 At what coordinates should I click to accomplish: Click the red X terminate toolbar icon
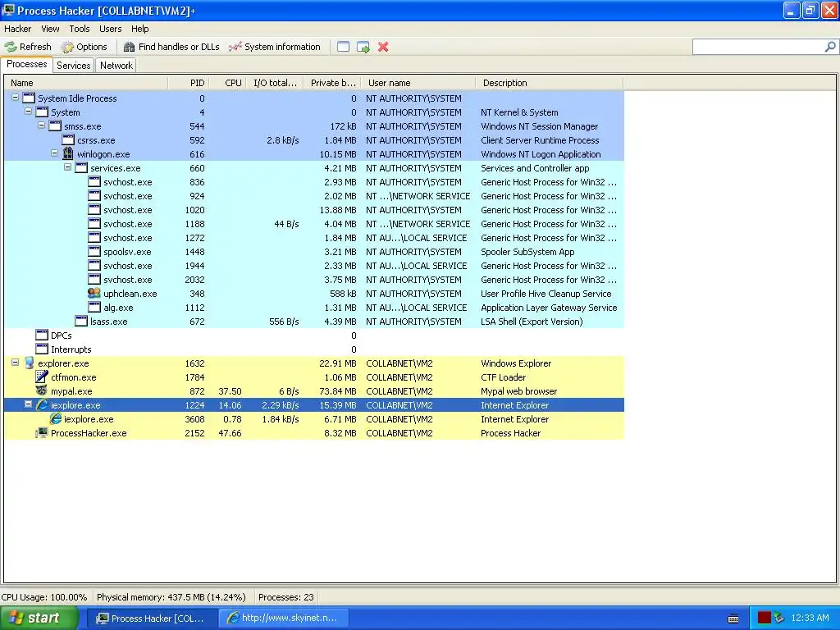pos(383,47)
